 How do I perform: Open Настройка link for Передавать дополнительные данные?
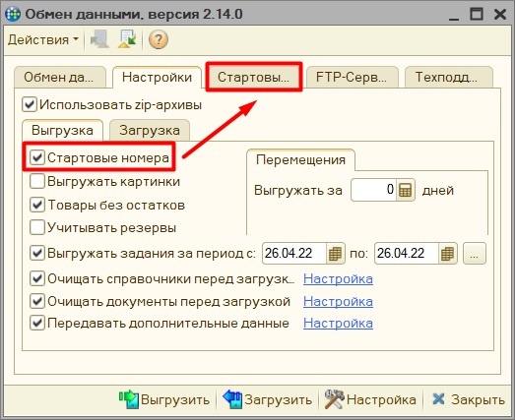tap(338, 324)
